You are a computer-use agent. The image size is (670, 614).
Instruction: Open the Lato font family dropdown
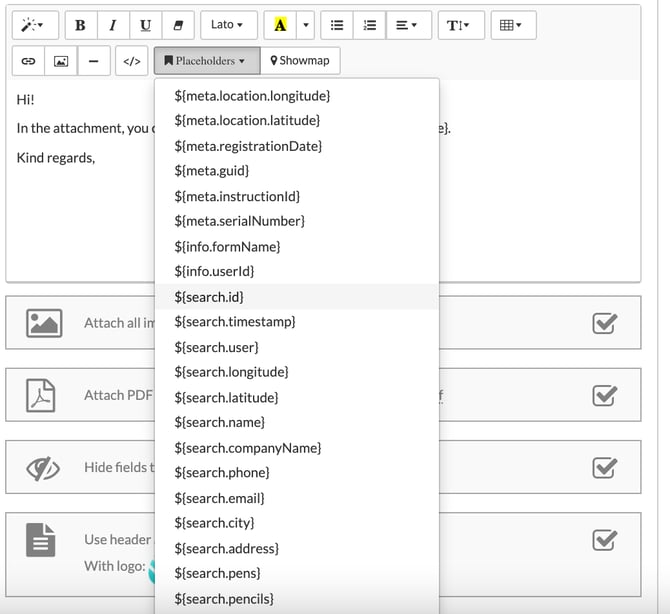[229, 26]
